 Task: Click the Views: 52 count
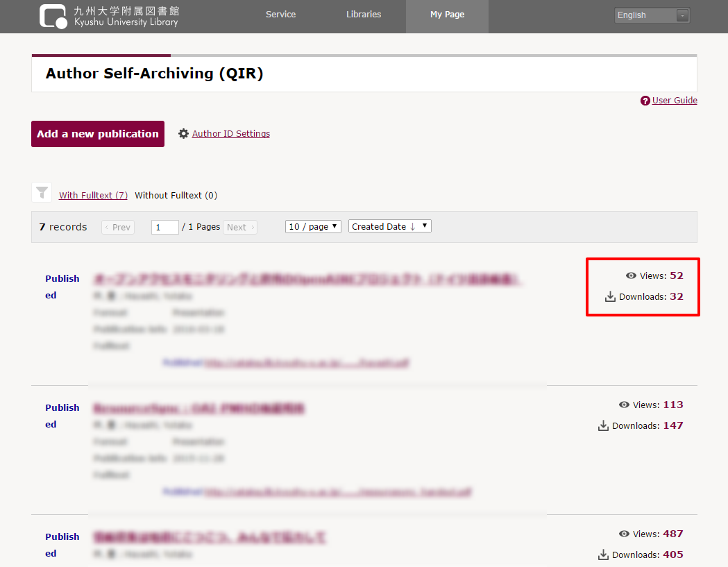point(677,276)
